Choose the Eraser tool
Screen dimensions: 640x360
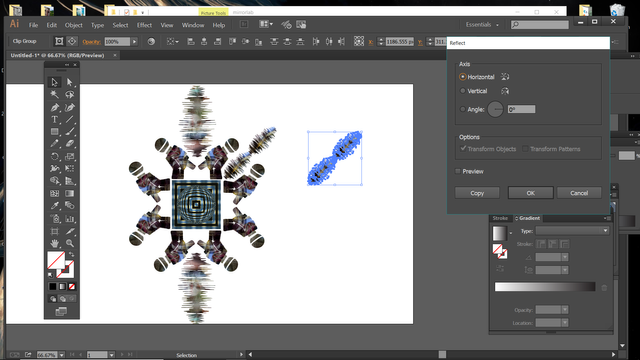[69, 144]
